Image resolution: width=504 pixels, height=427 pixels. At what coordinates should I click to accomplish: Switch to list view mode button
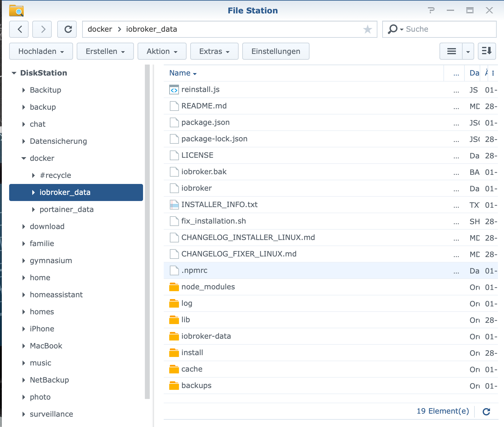point(451,51)
